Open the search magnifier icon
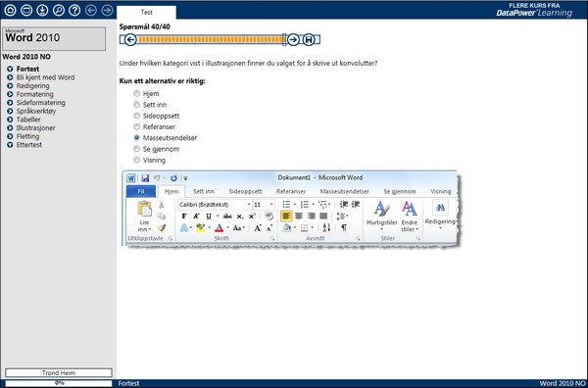The height and width of the screenshot is (388, 588). tap(59, 10)
